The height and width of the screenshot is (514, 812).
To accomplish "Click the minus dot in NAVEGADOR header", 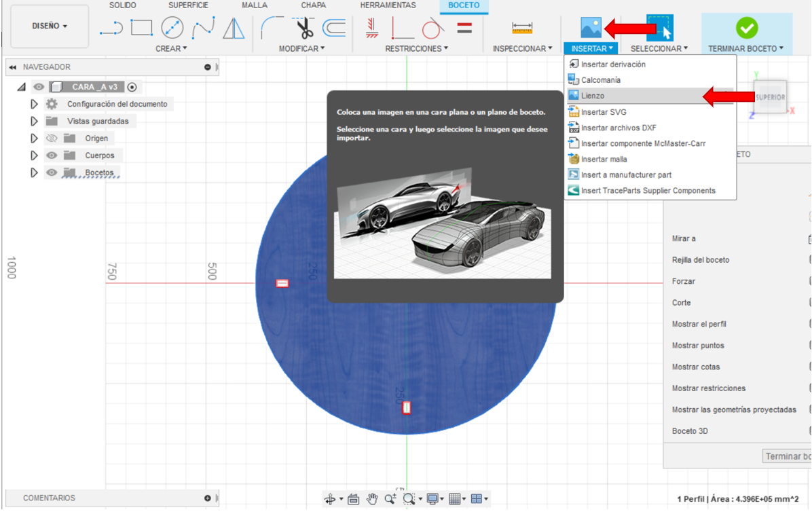I will [x=208, y=67].
